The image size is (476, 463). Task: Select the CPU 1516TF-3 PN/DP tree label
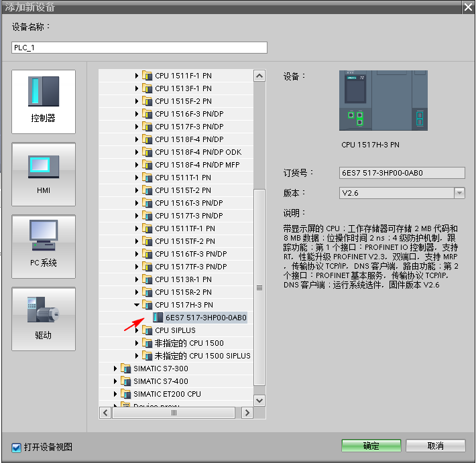tap(191, 254)
